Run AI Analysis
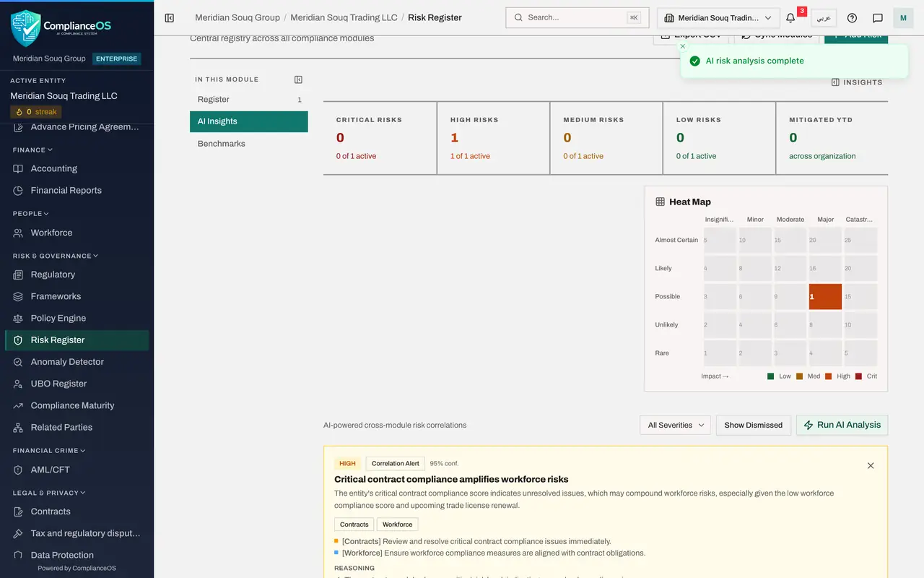 point(842,425)
